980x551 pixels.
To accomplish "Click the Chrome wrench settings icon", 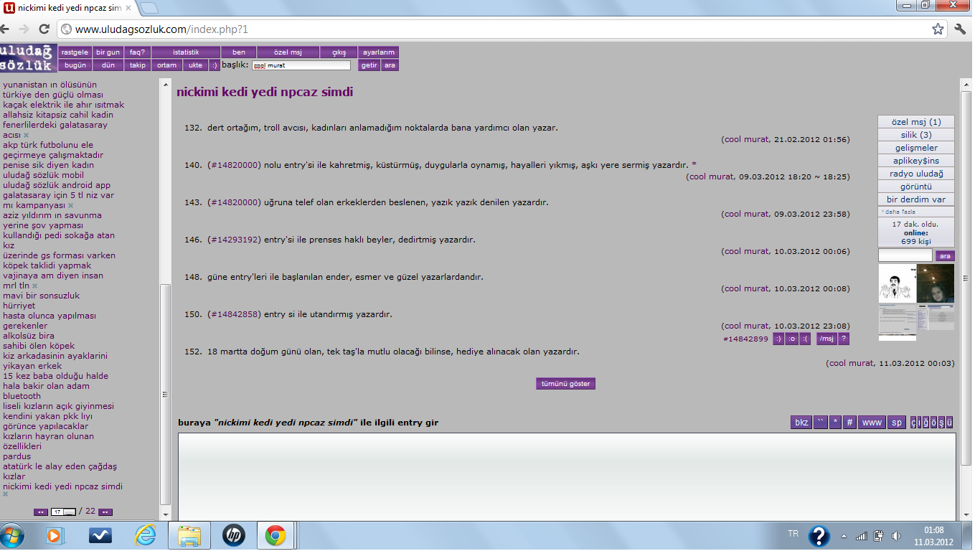I will pos(961,29).
